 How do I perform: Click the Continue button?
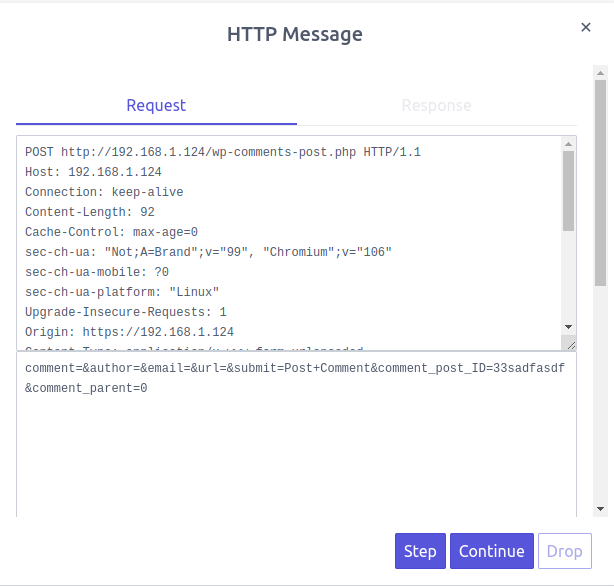tap(491, 551)
